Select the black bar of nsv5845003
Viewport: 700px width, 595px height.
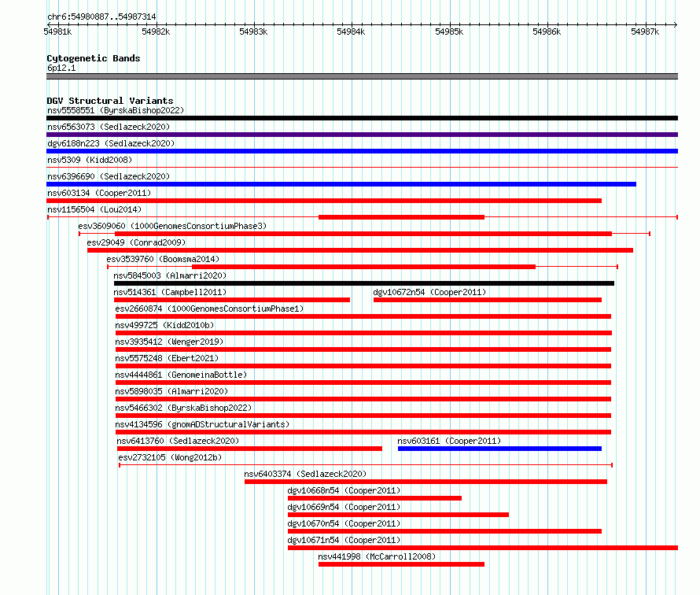click(364, 283)
